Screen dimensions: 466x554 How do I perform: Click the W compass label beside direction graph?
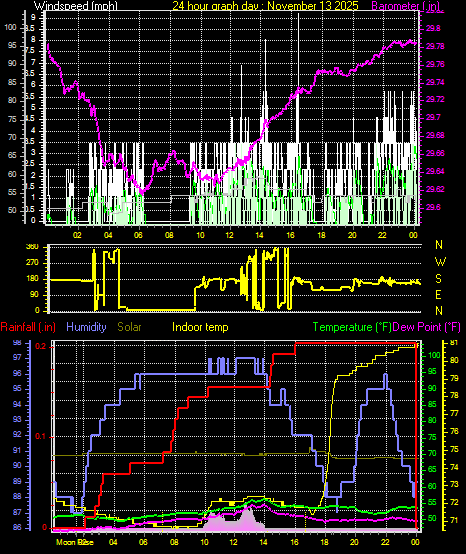coord(440,262)
